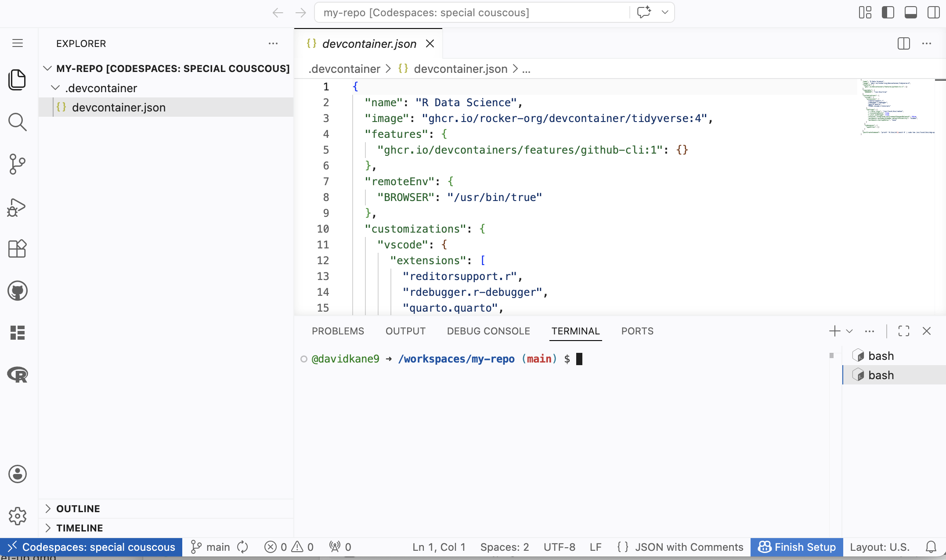Expand the OUTLINE section

click(x=78, y=509)
